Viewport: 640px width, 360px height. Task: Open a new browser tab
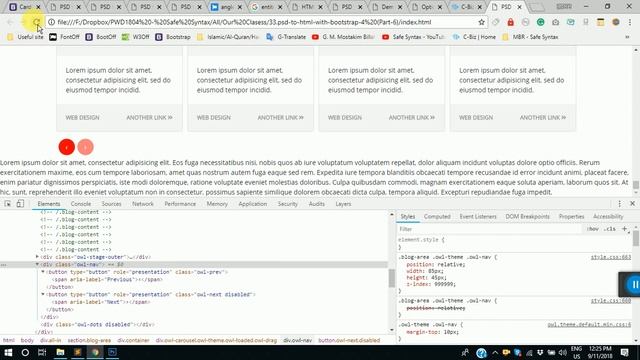click(x=537, y=7)
